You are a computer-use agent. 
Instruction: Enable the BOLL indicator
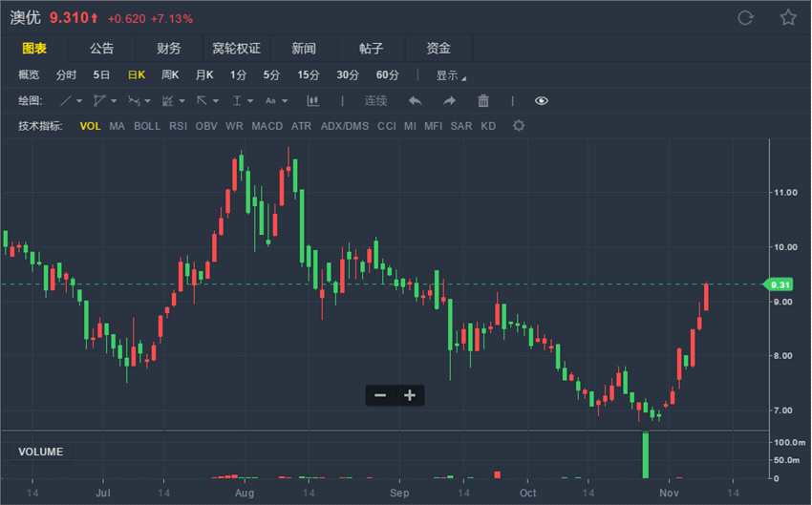pos(147,126)
